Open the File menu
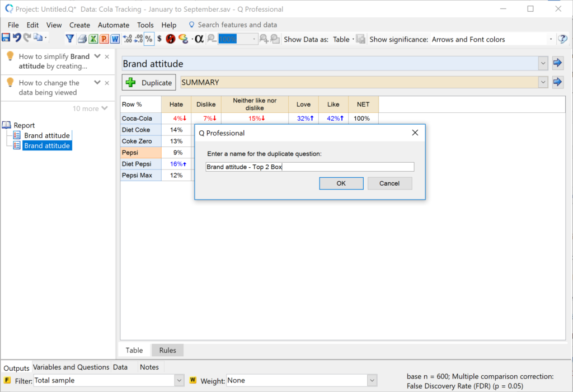 [13, 25]
